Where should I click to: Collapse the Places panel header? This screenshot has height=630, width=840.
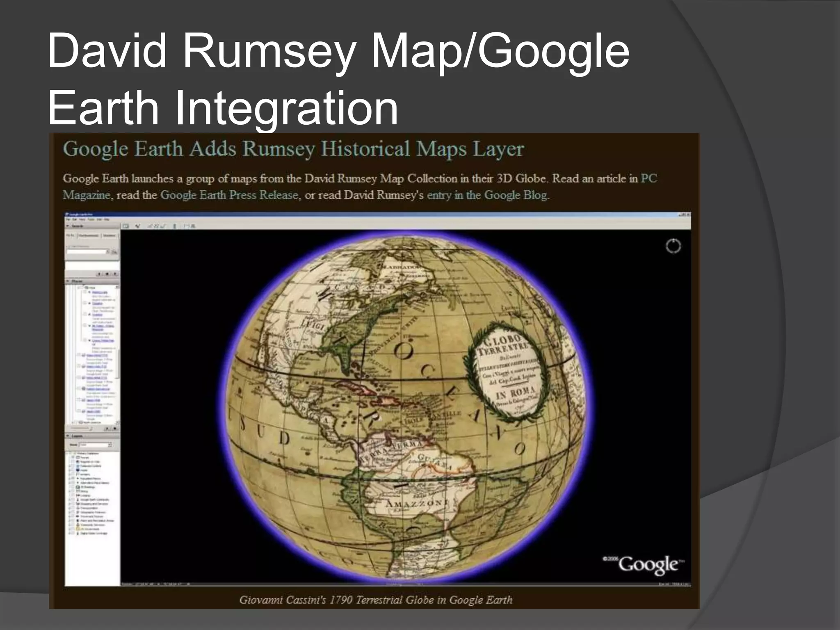[x=92, y=281]
